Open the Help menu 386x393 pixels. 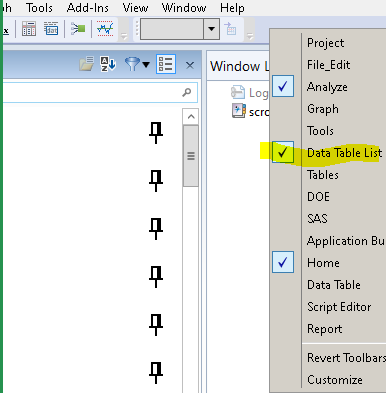coord(232,8)
